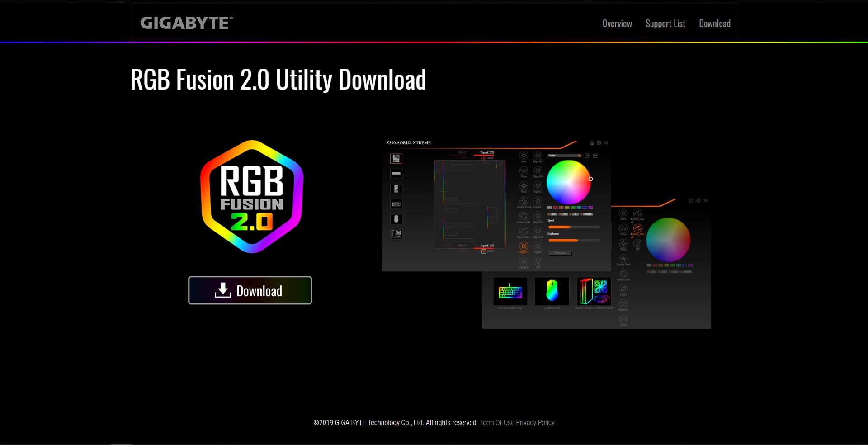The width and height of the screenshot is (868, 445).
Task: Click the home icon in rear window title bar
Action: [691, 201]
